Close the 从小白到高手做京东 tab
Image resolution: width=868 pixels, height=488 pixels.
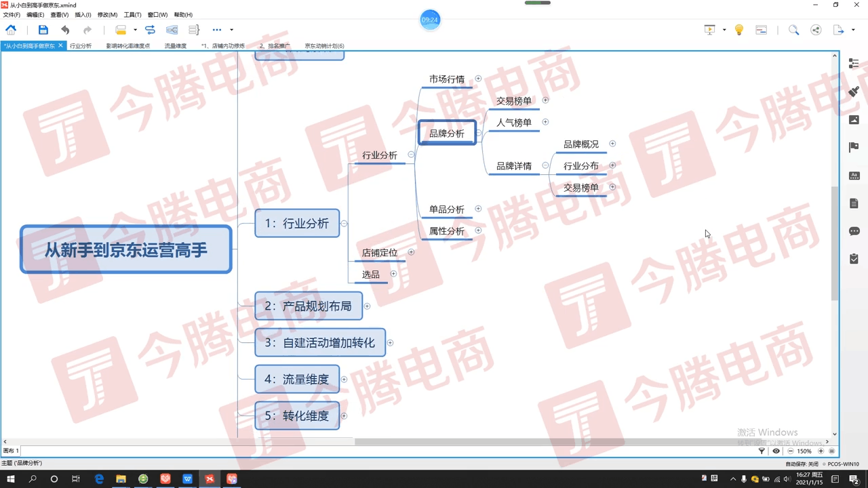coord(60,45)
